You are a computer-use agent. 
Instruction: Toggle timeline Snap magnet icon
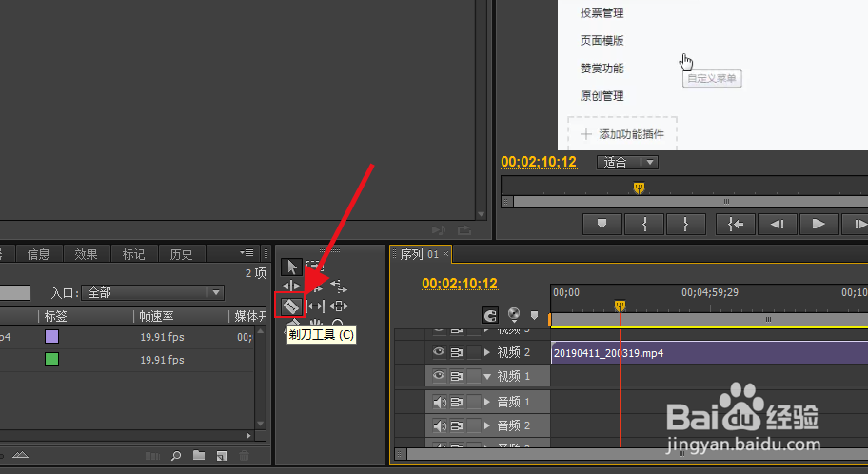(x=490, y=316)
